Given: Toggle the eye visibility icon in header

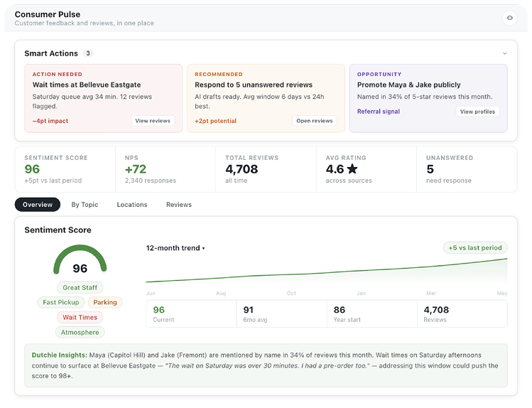Looking at the screenshot, I should 509,18.
